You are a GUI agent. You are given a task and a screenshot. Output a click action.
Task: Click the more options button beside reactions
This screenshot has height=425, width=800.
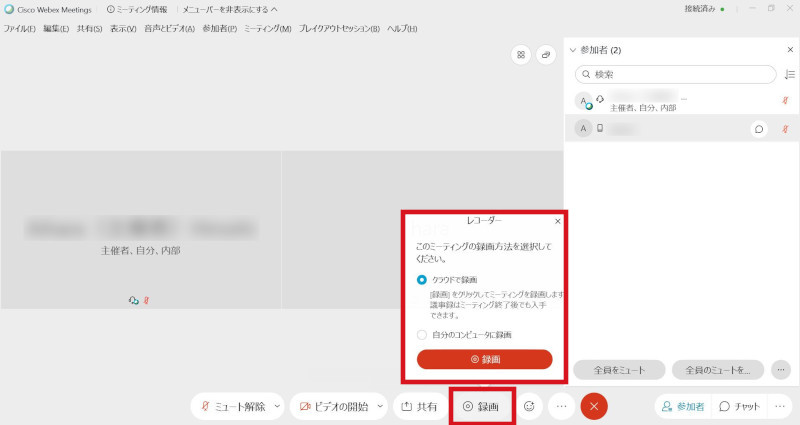(561, 406)
